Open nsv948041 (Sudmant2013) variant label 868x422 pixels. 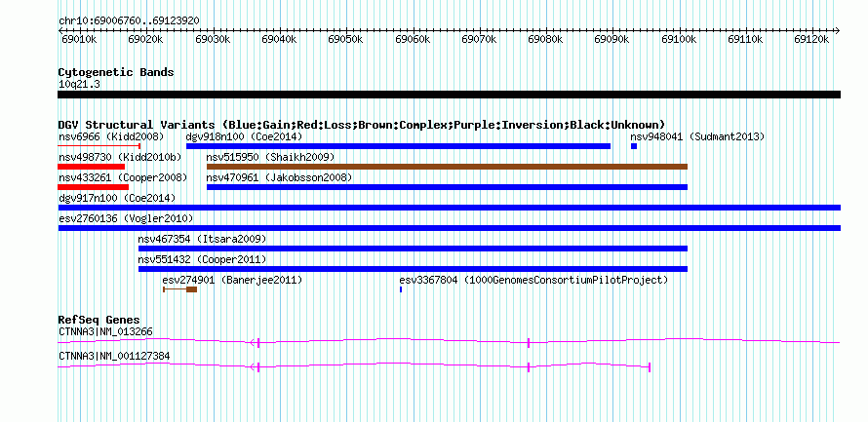click(x=697, y=136)
